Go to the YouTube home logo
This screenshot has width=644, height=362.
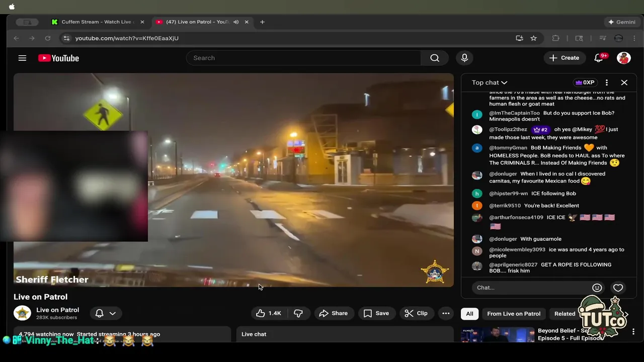pos(58,58)
